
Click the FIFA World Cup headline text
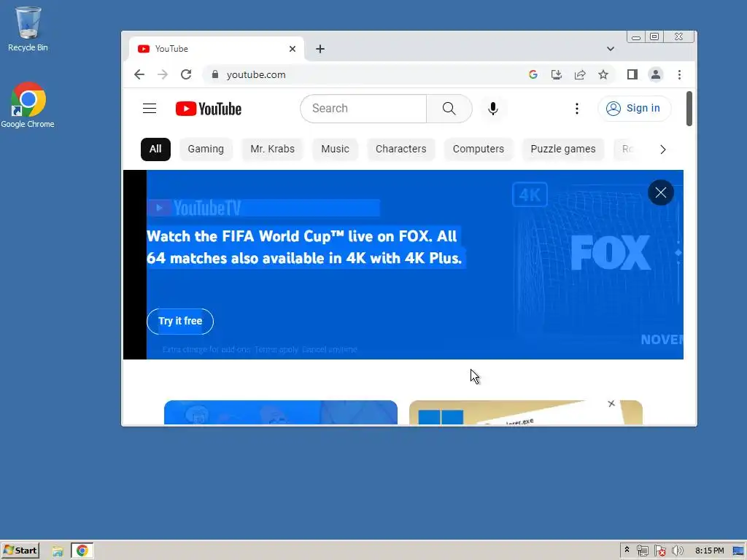[304, 247]
